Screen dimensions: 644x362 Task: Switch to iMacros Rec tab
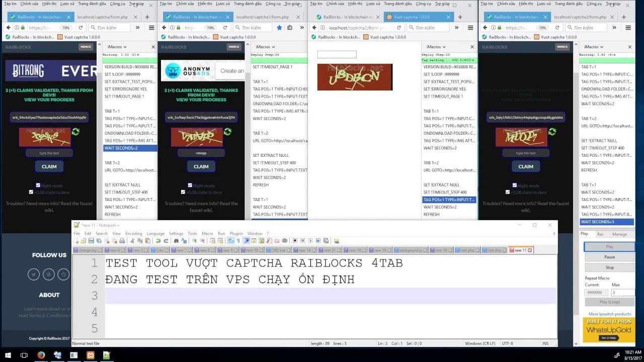point(600,234)
